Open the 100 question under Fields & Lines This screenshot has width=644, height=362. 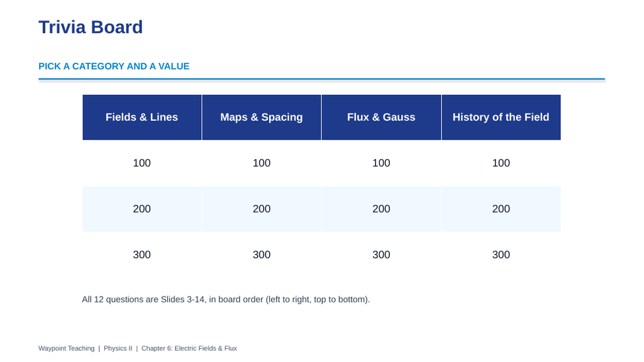tap(142, 163)
